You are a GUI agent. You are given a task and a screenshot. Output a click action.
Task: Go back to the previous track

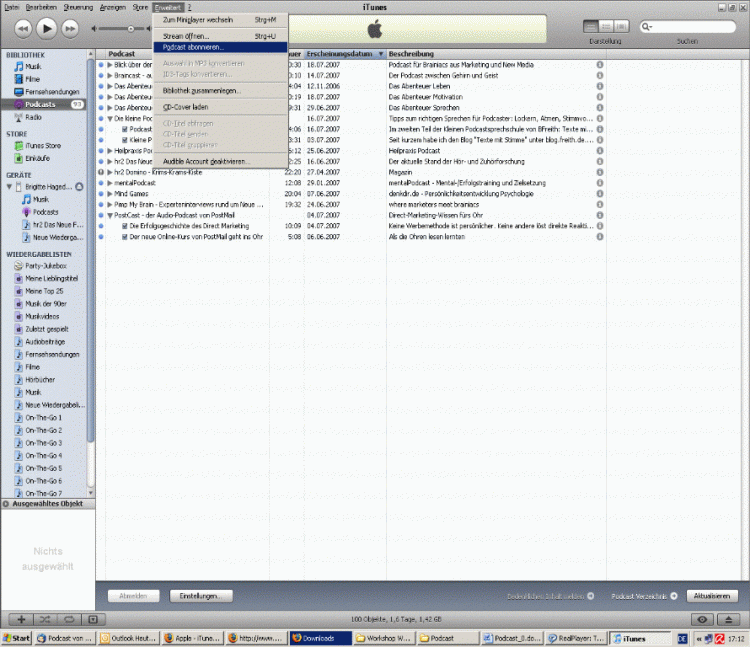pyautogui.click(x=22, y=28)
